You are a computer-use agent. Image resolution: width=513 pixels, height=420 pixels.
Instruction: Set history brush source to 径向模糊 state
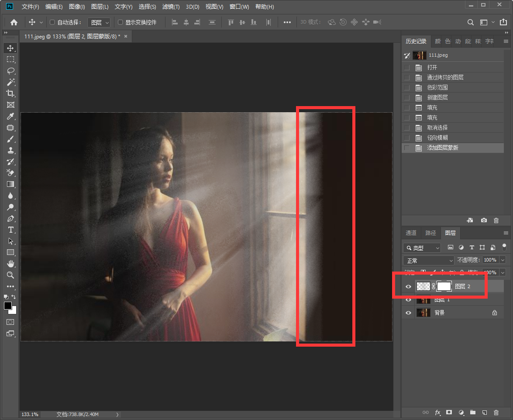tap(406, 138)
